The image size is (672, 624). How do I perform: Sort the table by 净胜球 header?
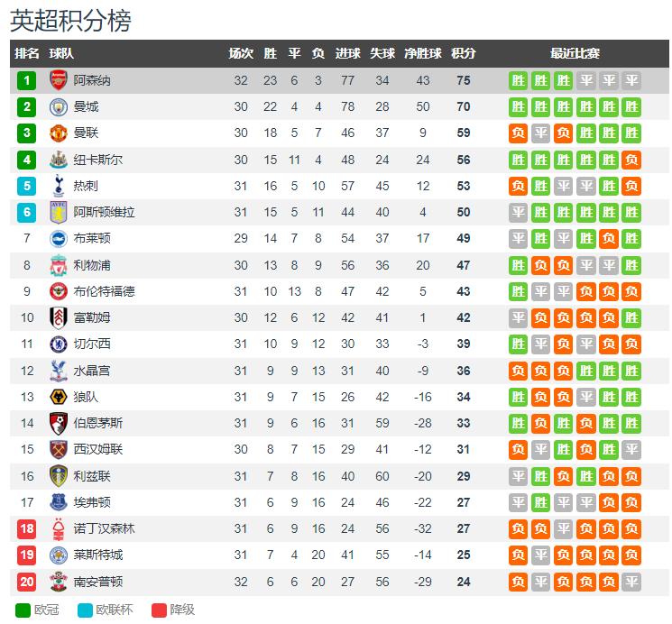422,53
